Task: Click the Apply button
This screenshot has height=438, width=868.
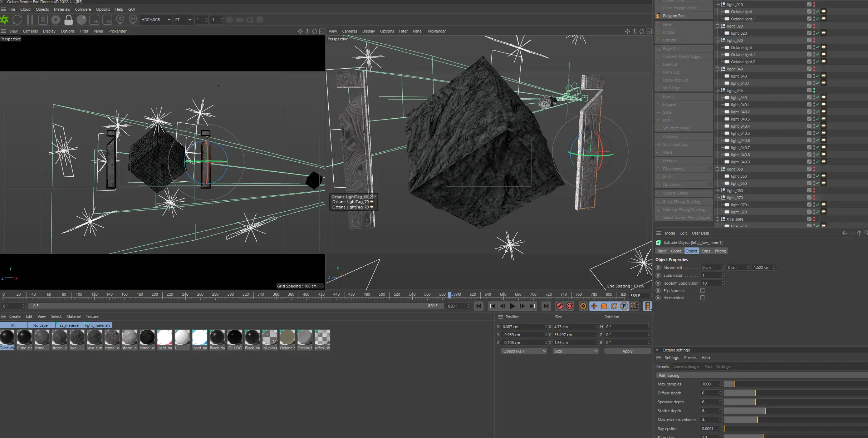Action: pyautogui.click(x=627, y=351)
